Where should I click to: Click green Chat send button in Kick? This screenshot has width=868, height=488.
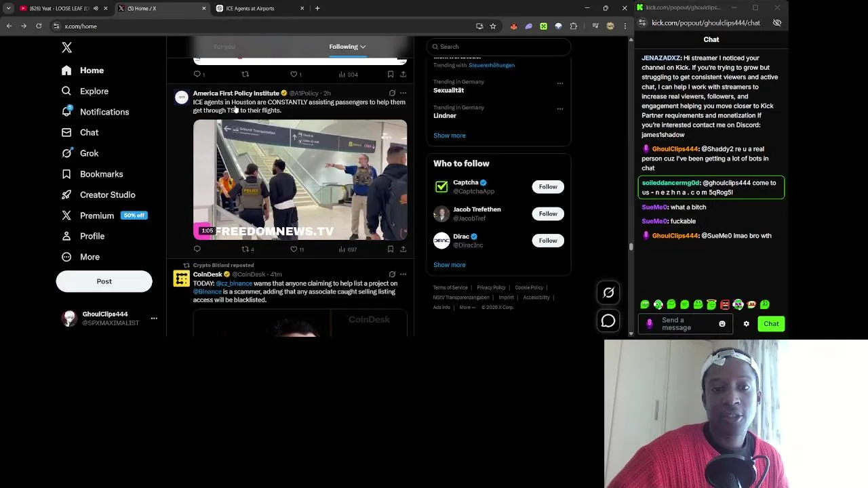click(x=771, y=324)
